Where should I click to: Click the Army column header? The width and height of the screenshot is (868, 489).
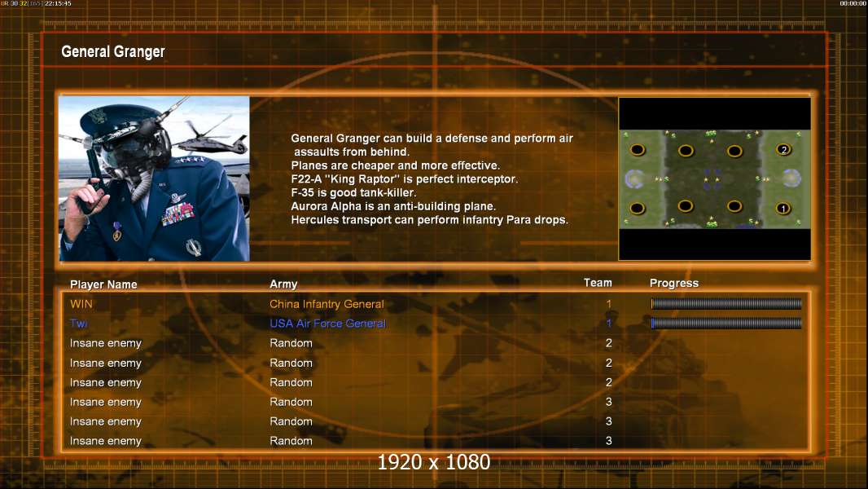(x=283, y=284)
